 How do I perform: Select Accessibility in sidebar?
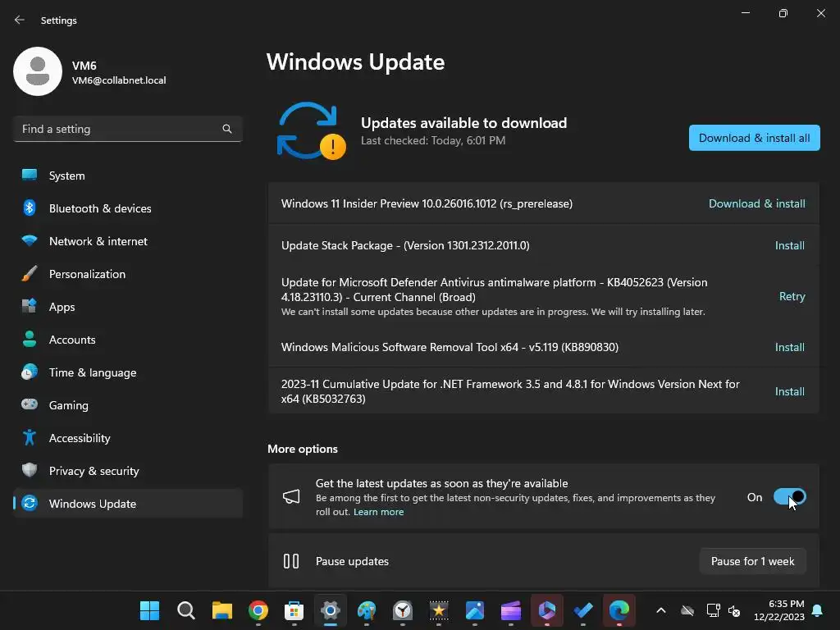point(127,438)
